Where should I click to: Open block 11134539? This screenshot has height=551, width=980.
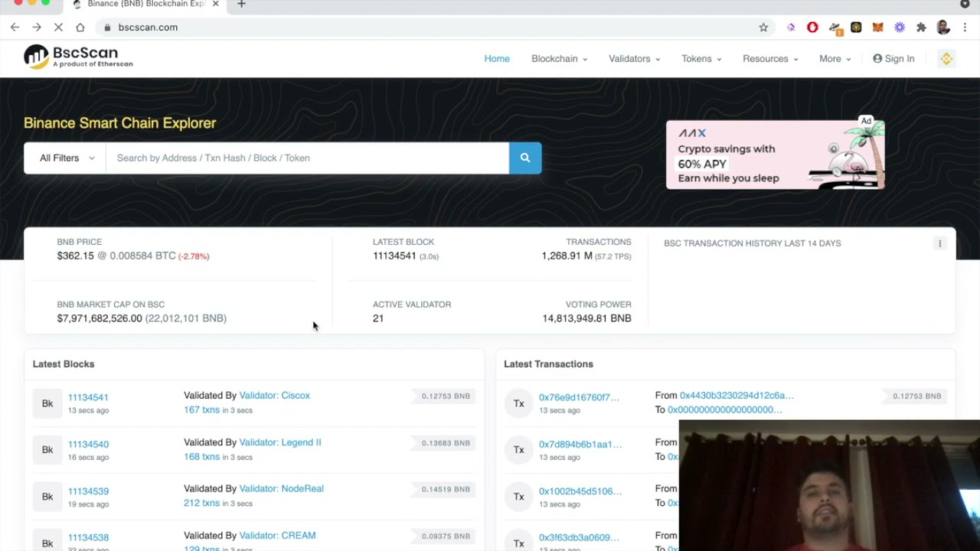tap(88, 491)
